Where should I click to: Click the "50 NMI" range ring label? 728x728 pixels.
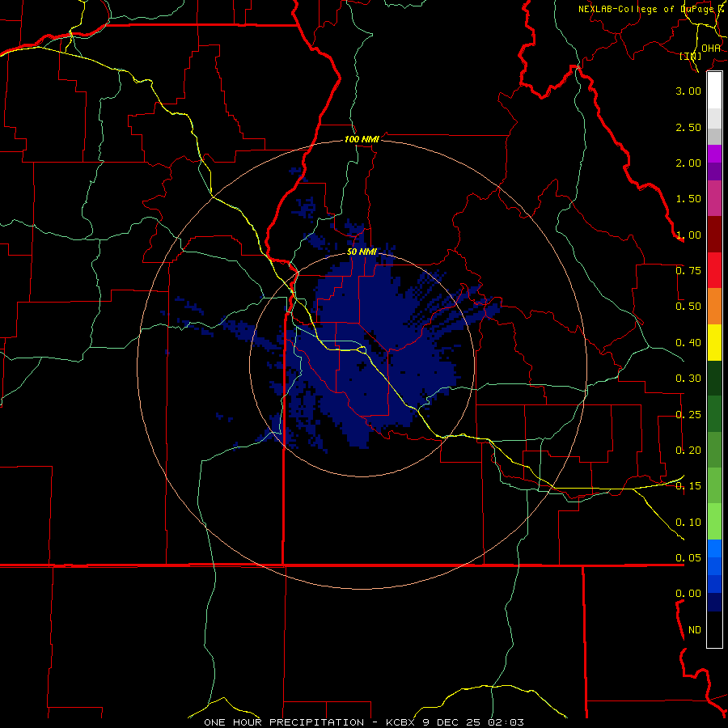point(362,252)
